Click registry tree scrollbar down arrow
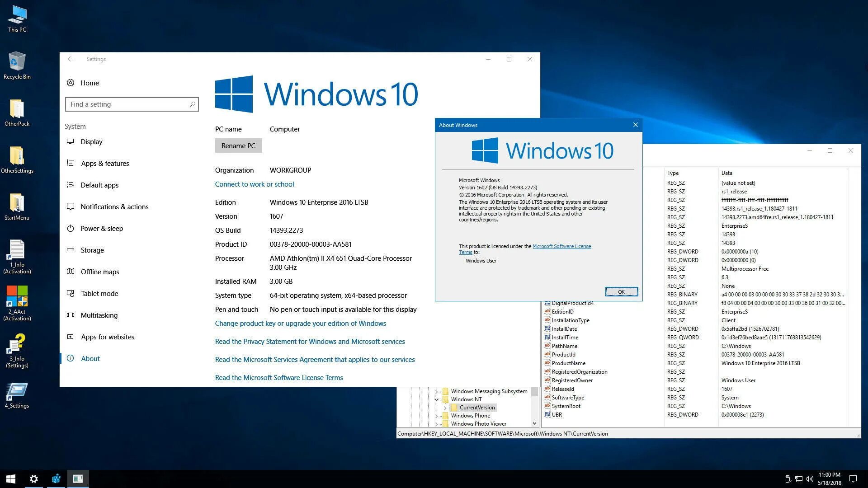Viewport: 868px width, 488px height. coord(534,423)
